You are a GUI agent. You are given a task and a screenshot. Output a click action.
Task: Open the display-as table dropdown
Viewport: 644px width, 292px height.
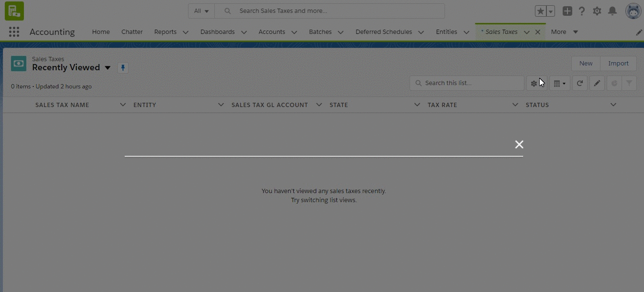559,83
